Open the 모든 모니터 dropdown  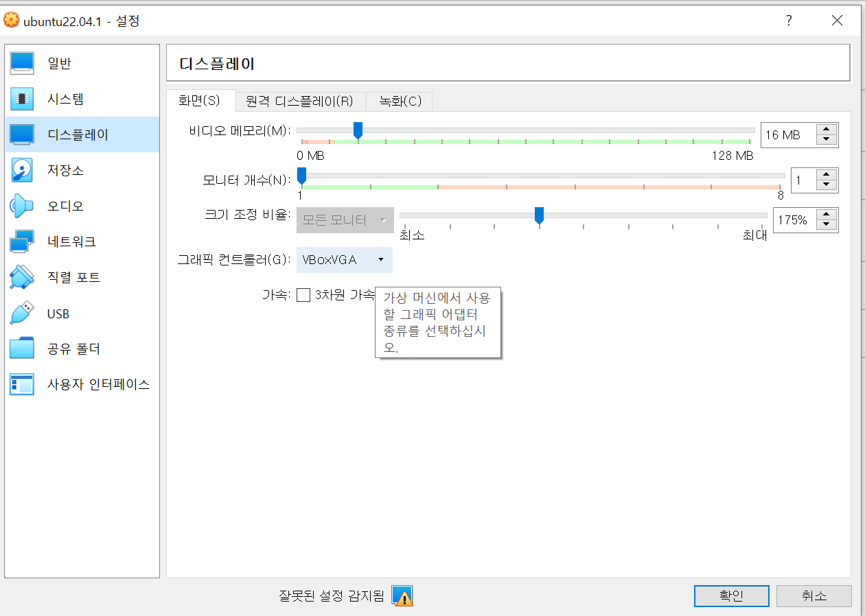pos(345,220)
